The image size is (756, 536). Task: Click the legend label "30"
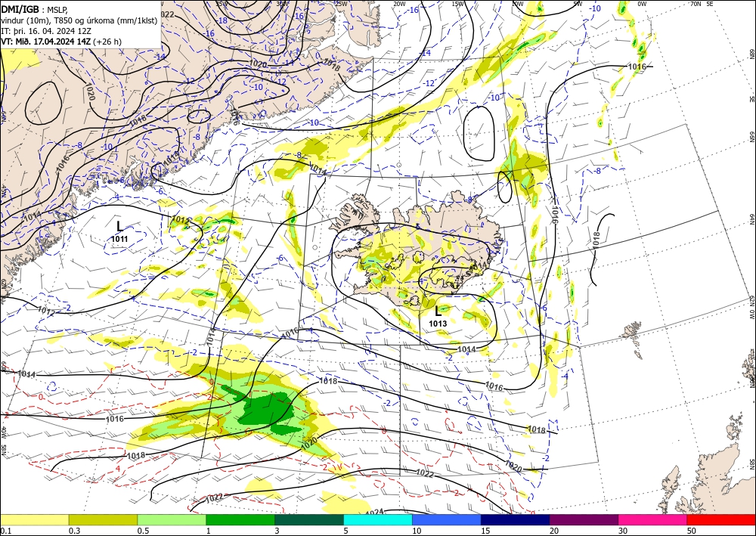click(x=624, y=531)
